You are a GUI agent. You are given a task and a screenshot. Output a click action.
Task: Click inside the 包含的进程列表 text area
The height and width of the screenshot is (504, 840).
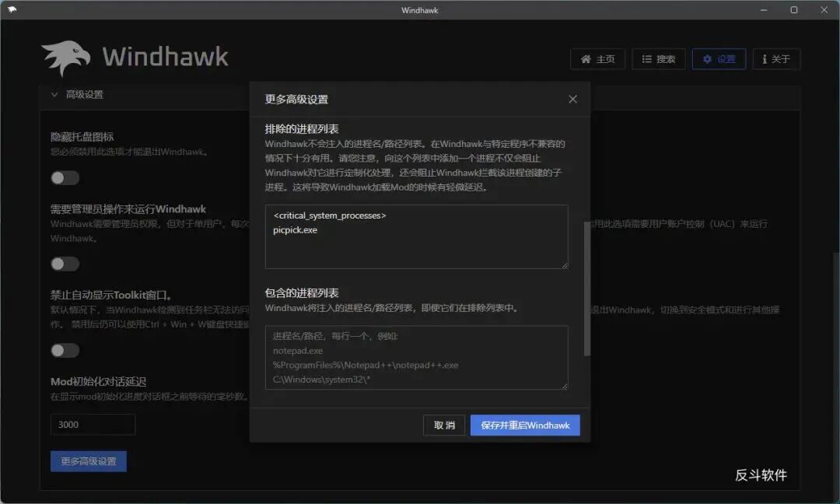point(416,358)
